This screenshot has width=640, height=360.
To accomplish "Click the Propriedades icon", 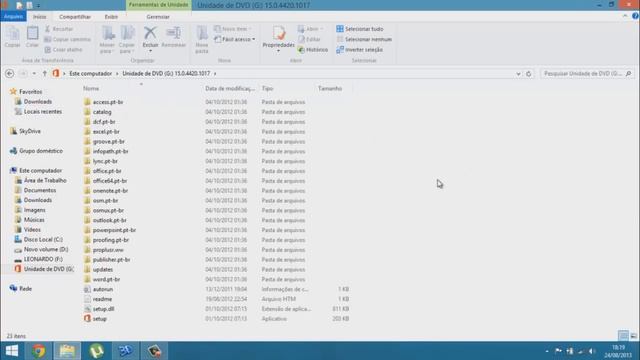I will point(279,33).
